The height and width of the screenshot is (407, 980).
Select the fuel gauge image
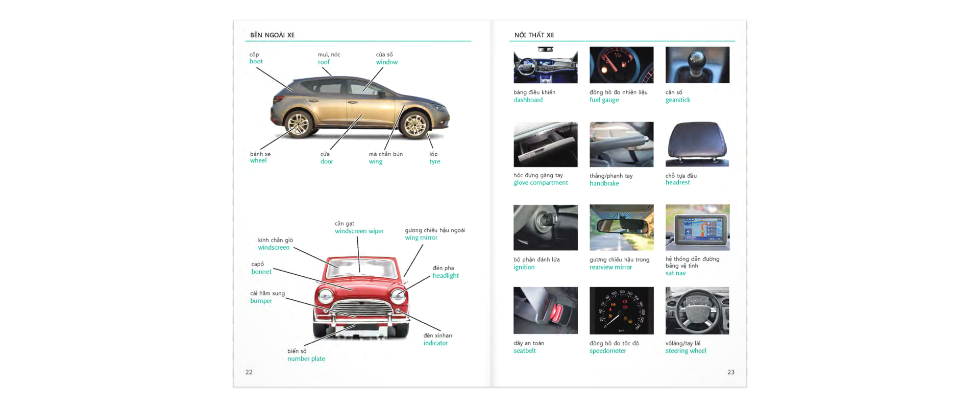(x=621, y=65)
